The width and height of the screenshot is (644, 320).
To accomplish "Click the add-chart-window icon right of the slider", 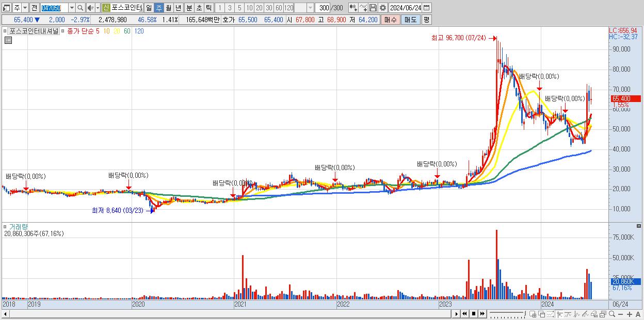I will point(533,314).
